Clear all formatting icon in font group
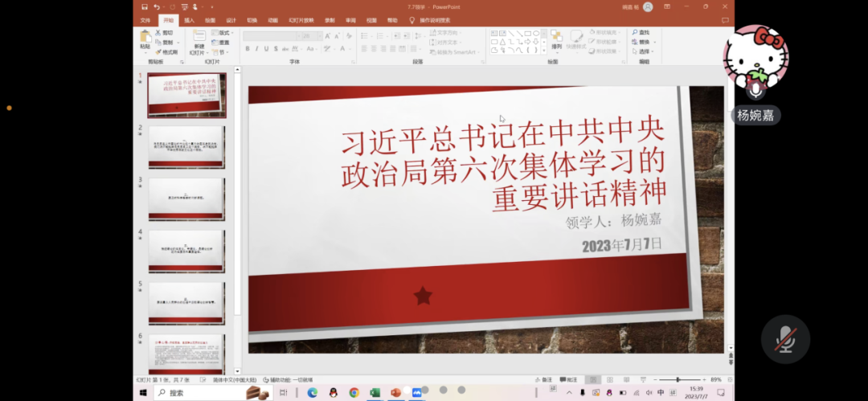Screen dimensions: 868x401 (349, 35)
